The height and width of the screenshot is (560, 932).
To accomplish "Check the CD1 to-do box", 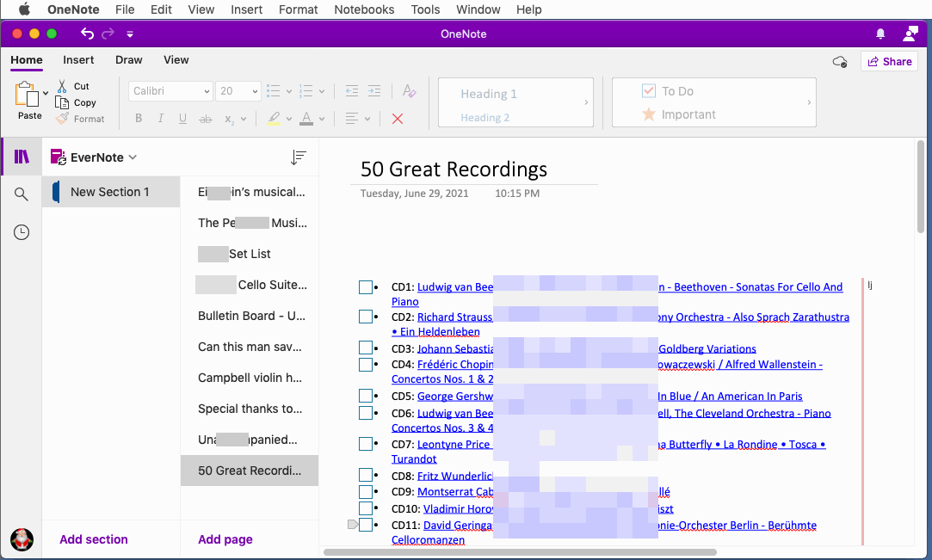I will (366, 287).
